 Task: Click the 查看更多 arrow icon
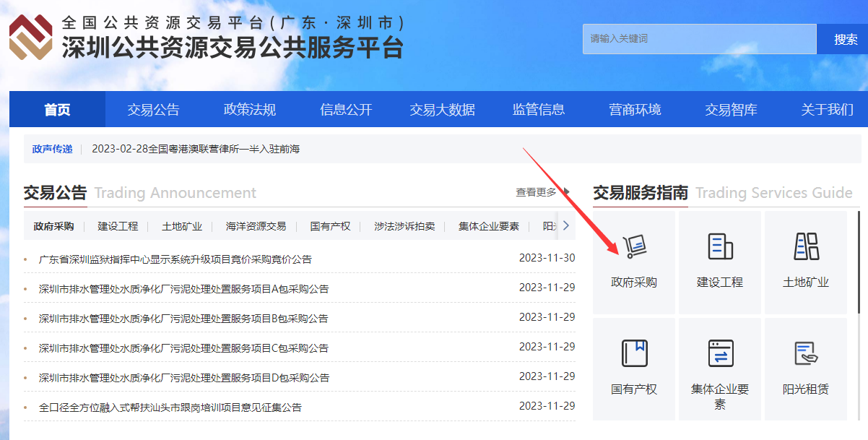coord(567,192)
